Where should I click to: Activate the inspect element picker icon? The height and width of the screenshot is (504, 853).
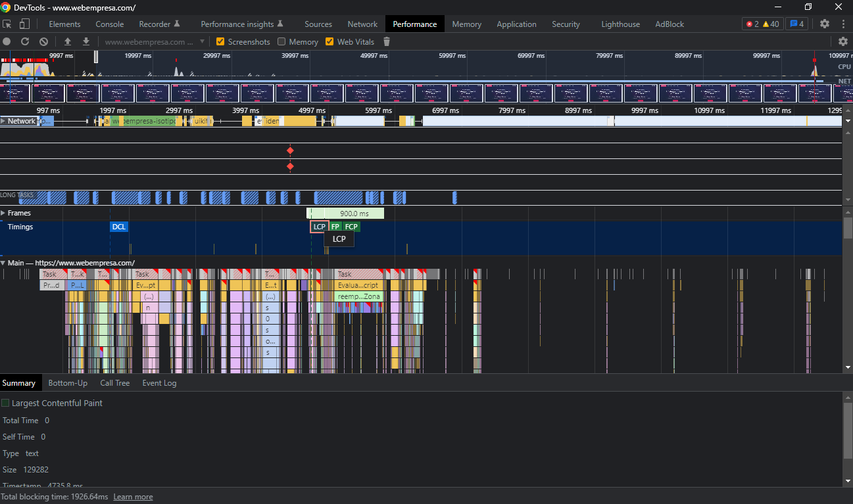[x=8, y=24]
